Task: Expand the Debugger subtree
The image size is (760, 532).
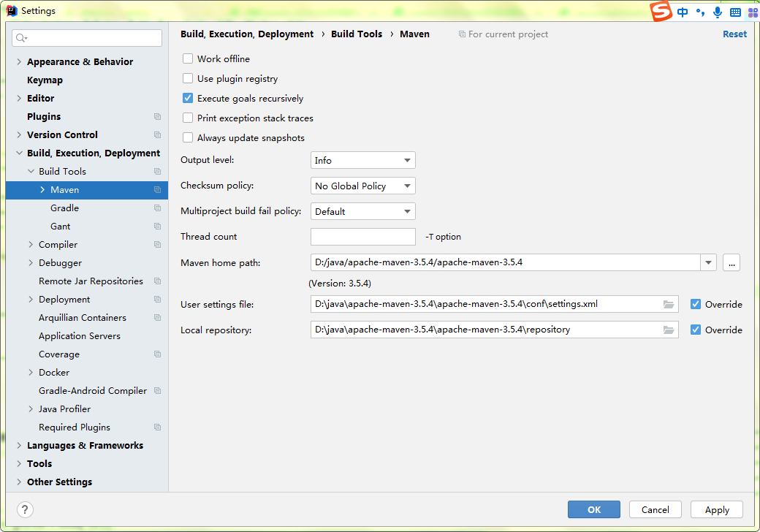Action: [x=31, y=262]
